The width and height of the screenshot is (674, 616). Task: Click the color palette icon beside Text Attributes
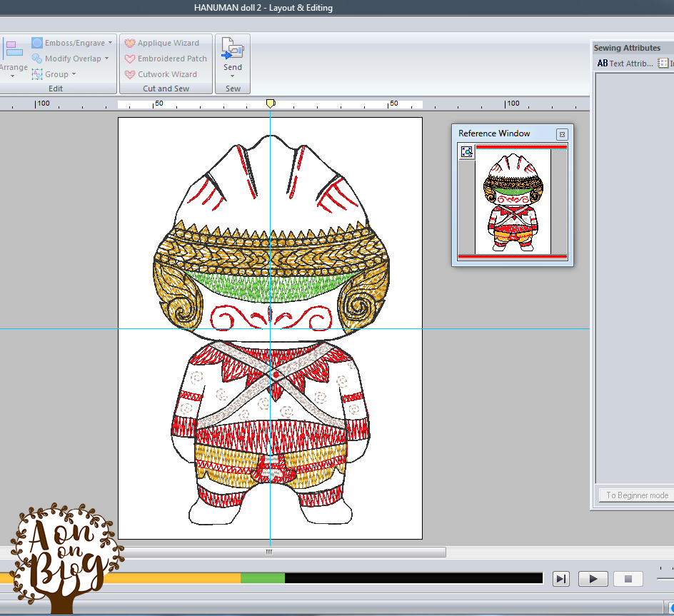(x=663, y=64)
